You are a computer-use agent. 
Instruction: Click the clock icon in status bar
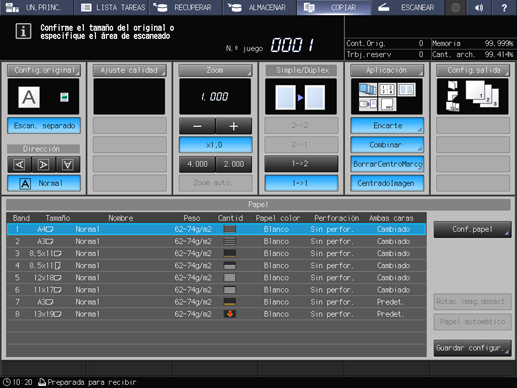pos(6,382)
